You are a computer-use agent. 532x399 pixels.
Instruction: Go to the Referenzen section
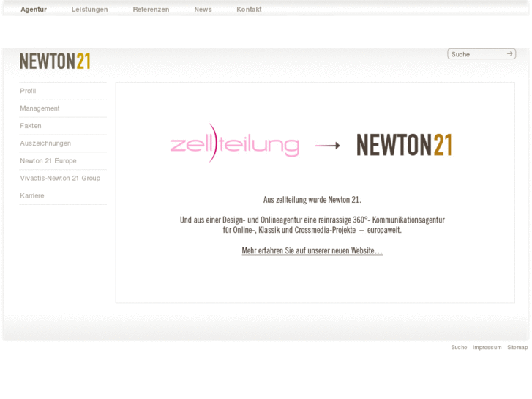(151, 10)
